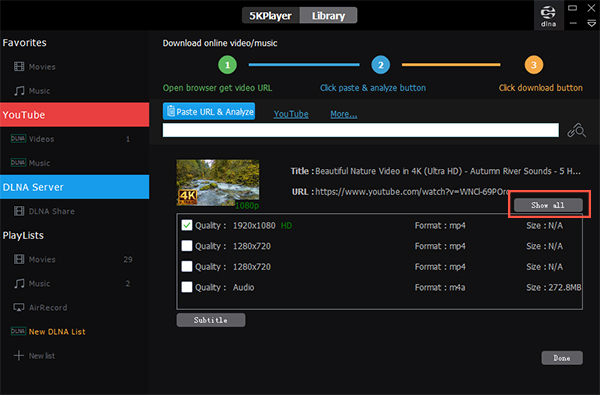600x395 pixels.
Task: Click the white URL input field
Action: (x=360, y=130)
